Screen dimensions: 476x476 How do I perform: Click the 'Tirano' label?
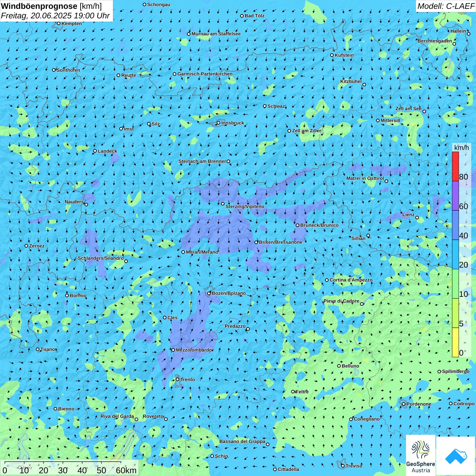(x=48, y=349)
